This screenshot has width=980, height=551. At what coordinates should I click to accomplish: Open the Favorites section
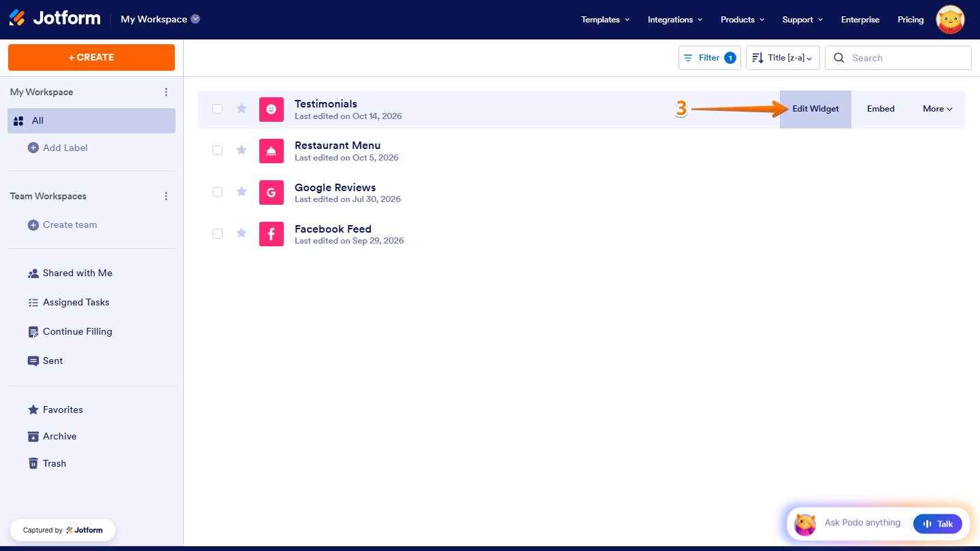tap(55, 410)
